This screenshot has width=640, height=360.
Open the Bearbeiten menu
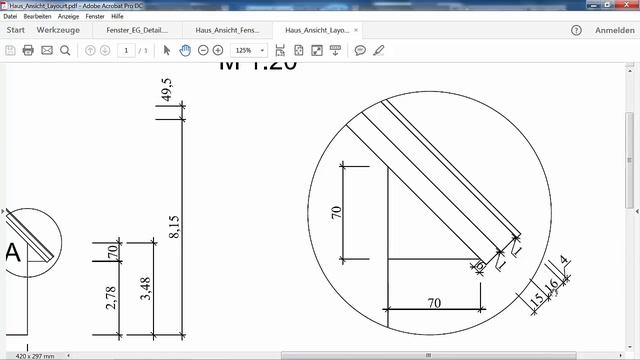[37, 16]
